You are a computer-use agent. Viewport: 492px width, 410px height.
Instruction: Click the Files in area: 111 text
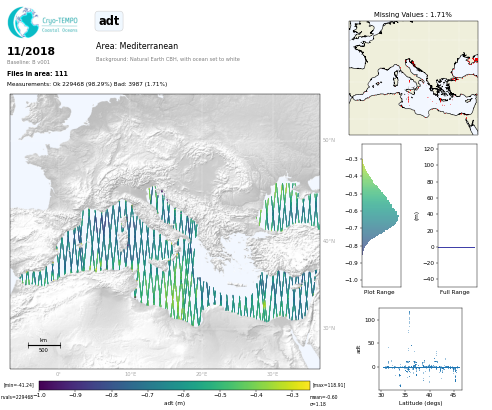tap(37, 74)
